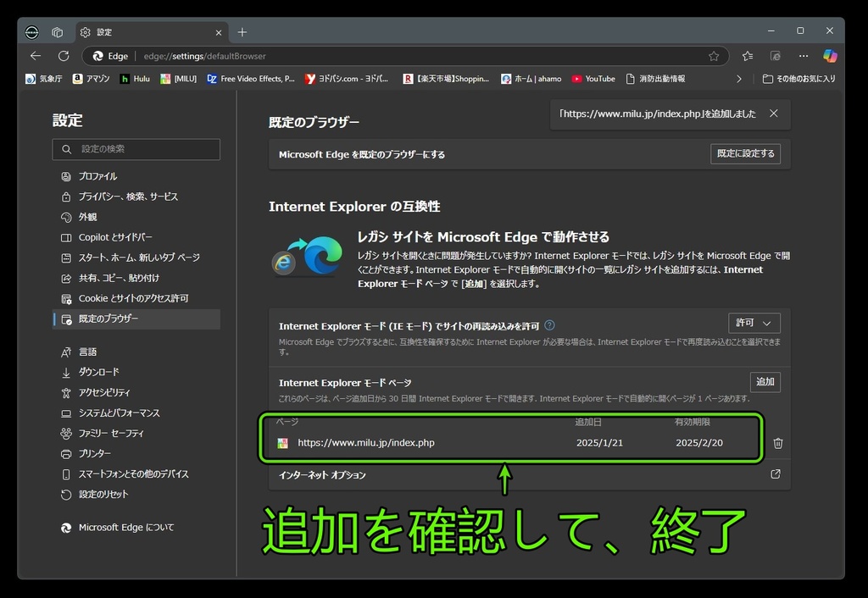Open プライバシー、検索、サービス settings
868x598 pixels.
point(136,197)
